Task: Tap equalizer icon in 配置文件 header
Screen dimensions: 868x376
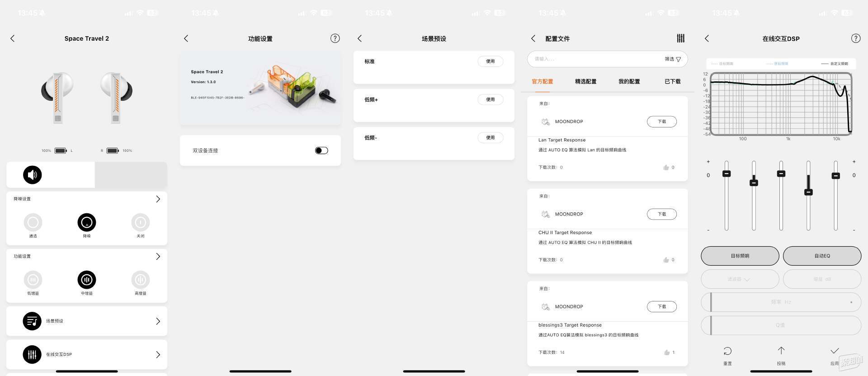Action: pos(680,38)
